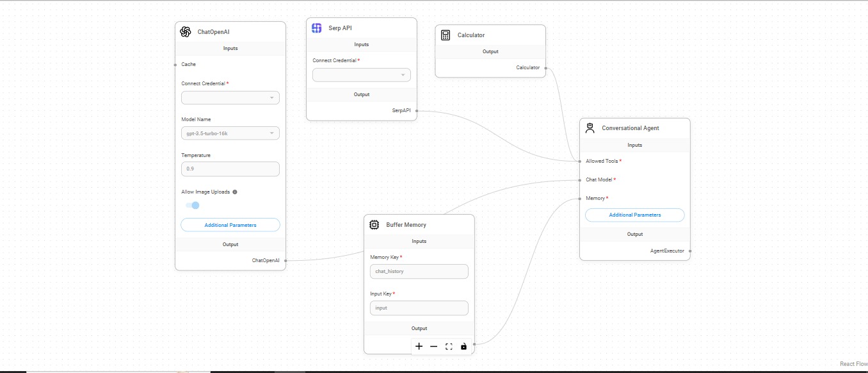Fit view using the frame icon
This screenshot has height=373, width=868.
coord(449,346)
